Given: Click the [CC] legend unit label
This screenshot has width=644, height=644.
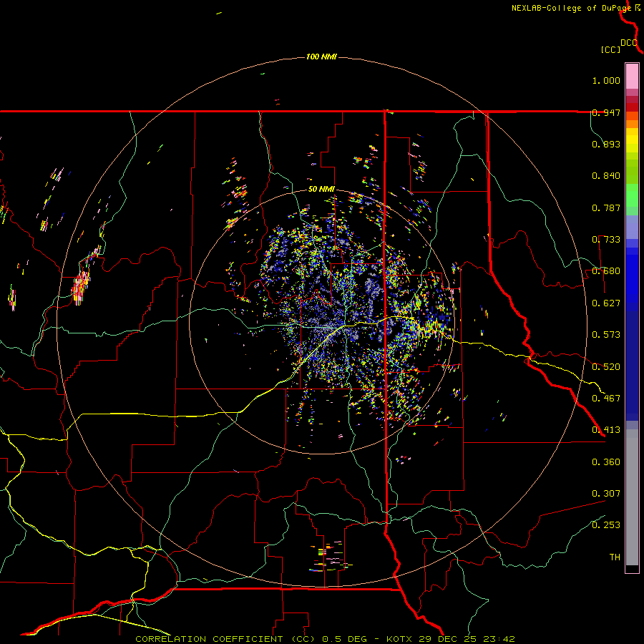Looking at the screenshot, I should click(610, 49).
